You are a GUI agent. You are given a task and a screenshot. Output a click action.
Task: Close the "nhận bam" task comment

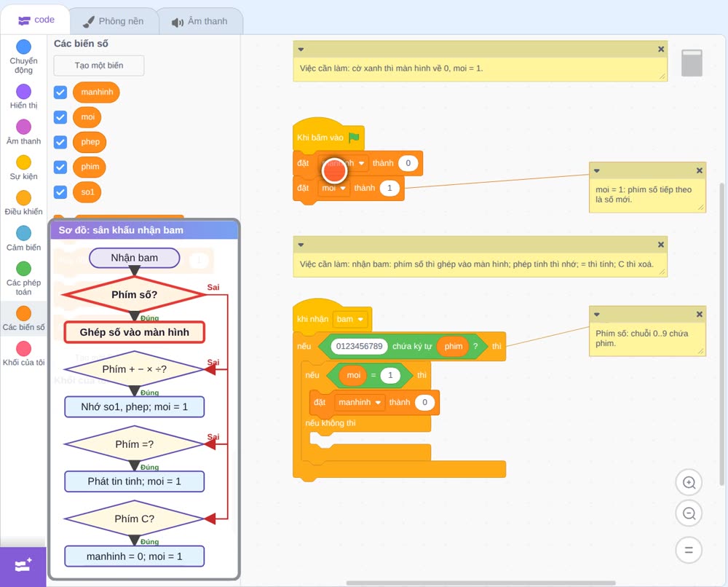coord(661,245)
